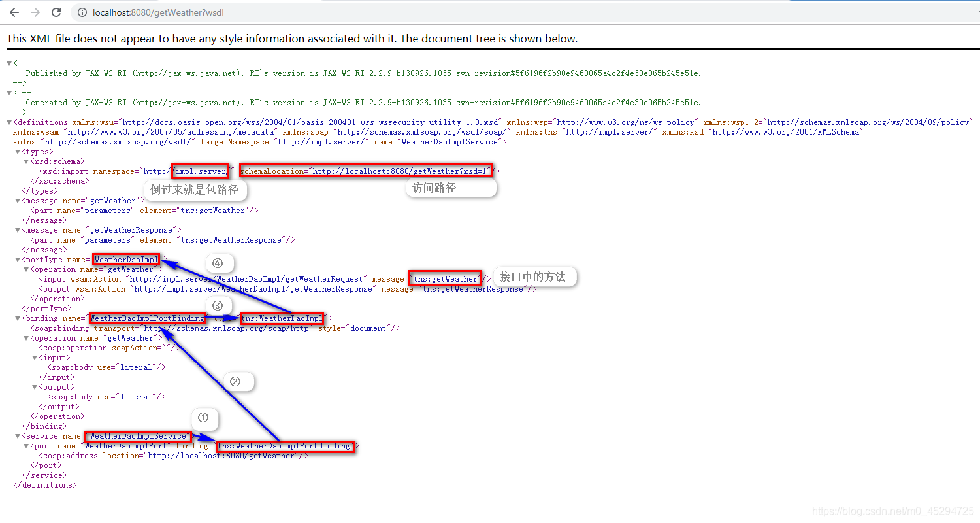Collapse getWeather operation inside portType
This screenshot has width=980, height=523.
[26, 269]
